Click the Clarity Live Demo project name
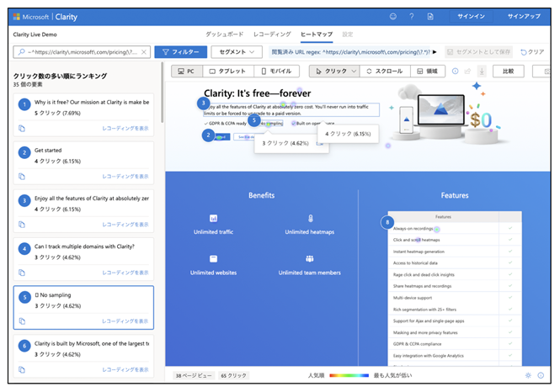Image resolution: width=560 pixels, height=392 pixels. [35, 34]
